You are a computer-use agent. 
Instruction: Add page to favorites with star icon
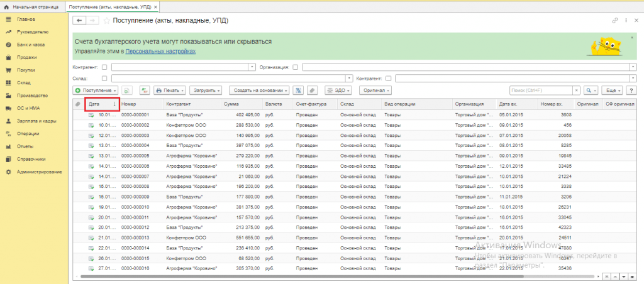106,21
